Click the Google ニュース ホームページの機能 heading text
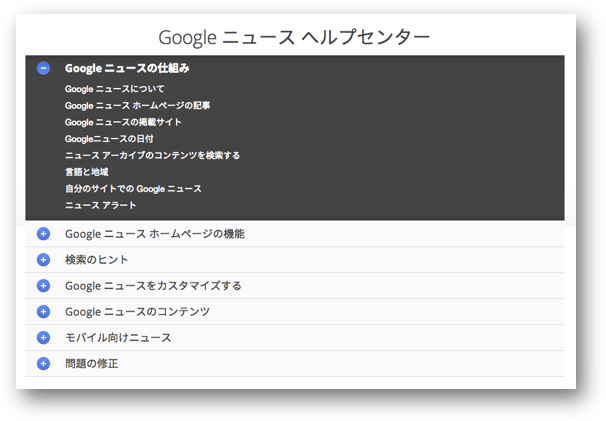Image resolution: width=606 pixels, height=421 pixels. (x=155, y=234)
